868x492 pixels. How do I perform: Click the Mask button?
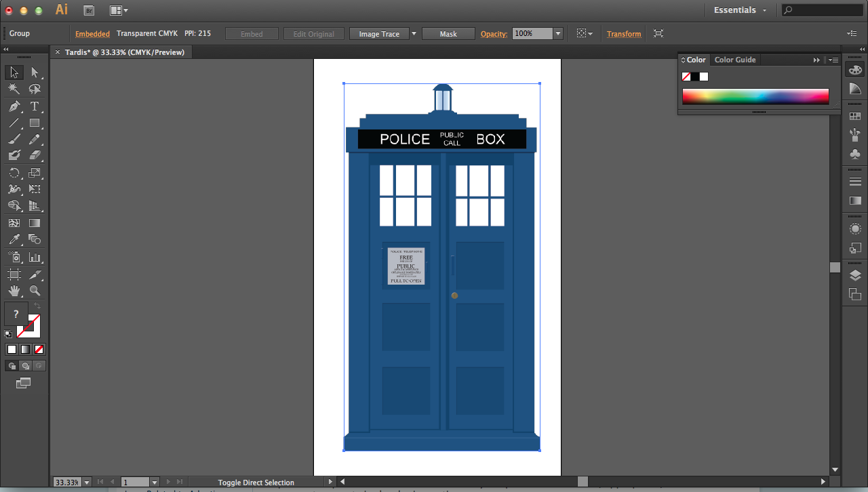tap(448, 34)
